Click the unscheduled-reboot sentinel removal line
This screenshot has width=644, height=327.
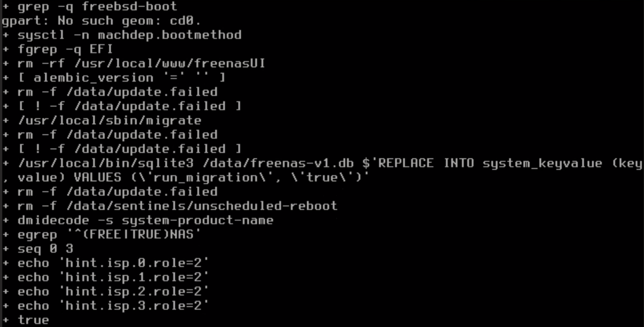click(170, 206)
